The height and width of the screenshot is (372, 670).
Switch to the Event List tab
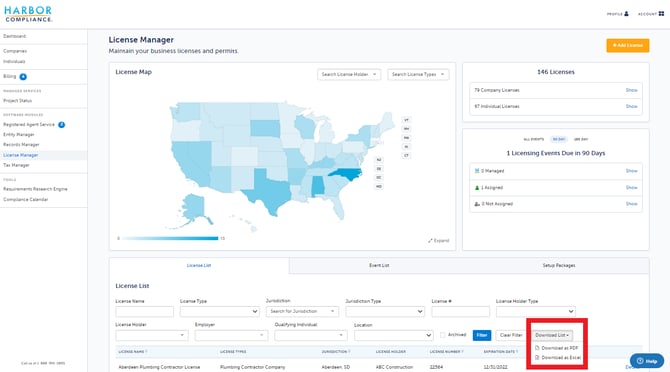click(379, 265)
